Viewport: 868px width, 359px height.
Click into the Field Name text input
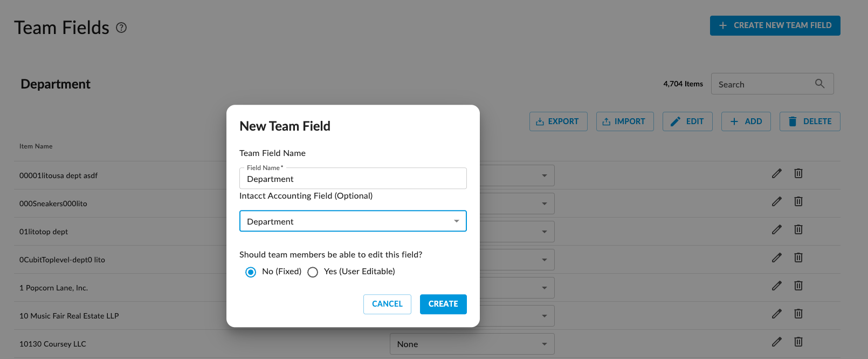point(353,179)
